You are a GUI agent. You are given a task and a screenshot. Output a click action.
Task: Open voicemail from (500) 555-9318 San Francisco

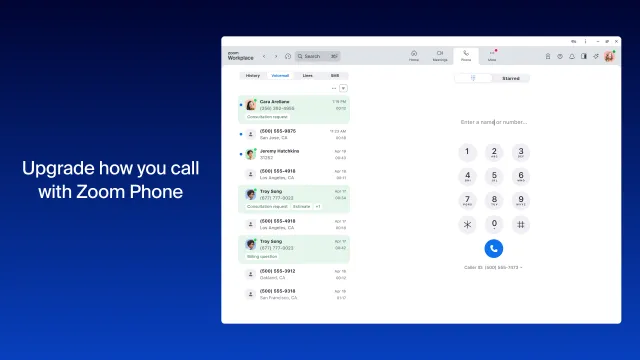tap(294, 294)
